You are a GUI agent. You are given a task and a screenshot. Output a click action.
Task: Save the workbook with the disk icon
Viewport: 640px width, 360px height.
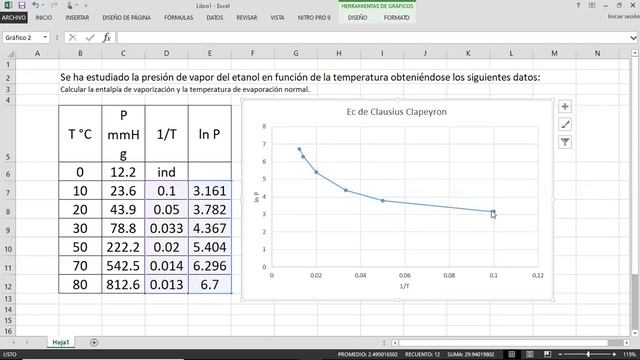click(22, 5)
